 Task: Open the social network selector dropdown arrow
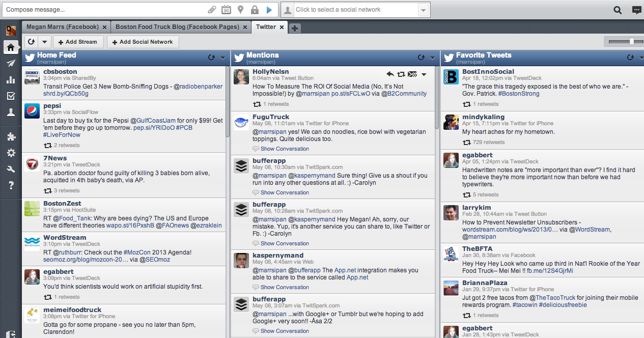[x=423, y=10]
